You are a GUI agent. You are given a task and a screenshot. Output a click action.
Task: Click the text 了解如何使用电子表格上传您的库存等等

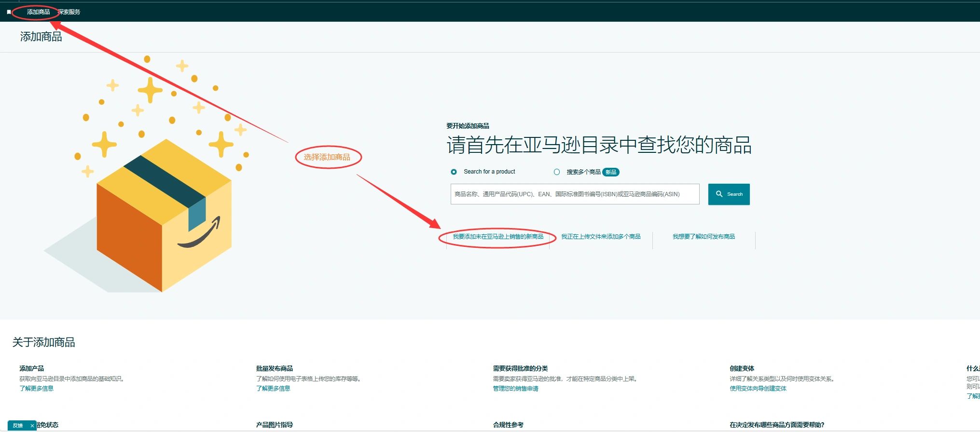(x=309, y=379)
